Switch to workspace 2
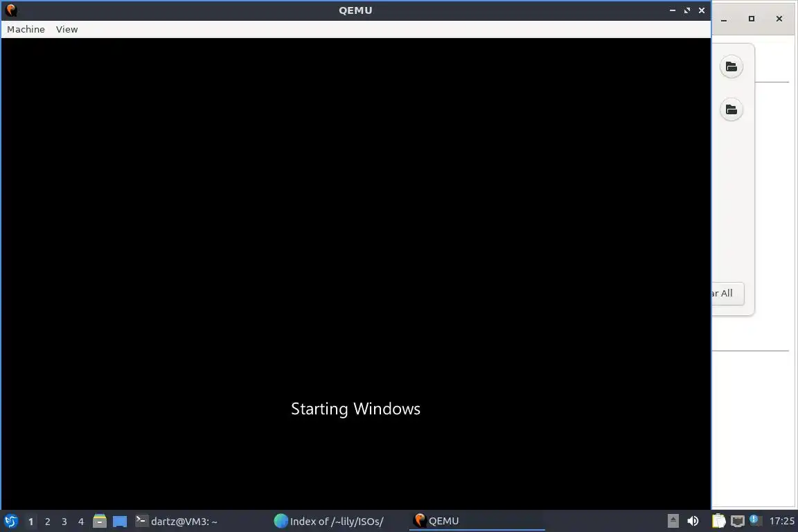Viewport: 798px width, 532px height. (47, 522)
